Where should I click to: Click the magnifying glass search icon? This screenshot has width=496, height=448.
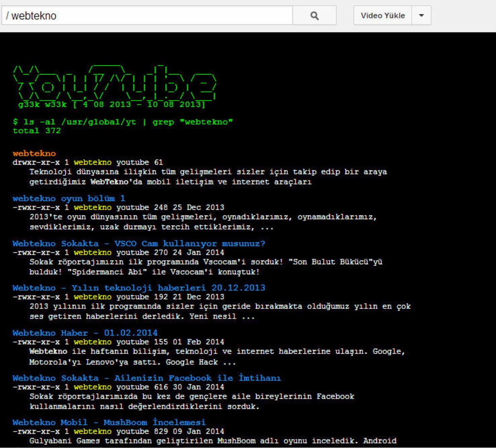[x=314, y=16]
